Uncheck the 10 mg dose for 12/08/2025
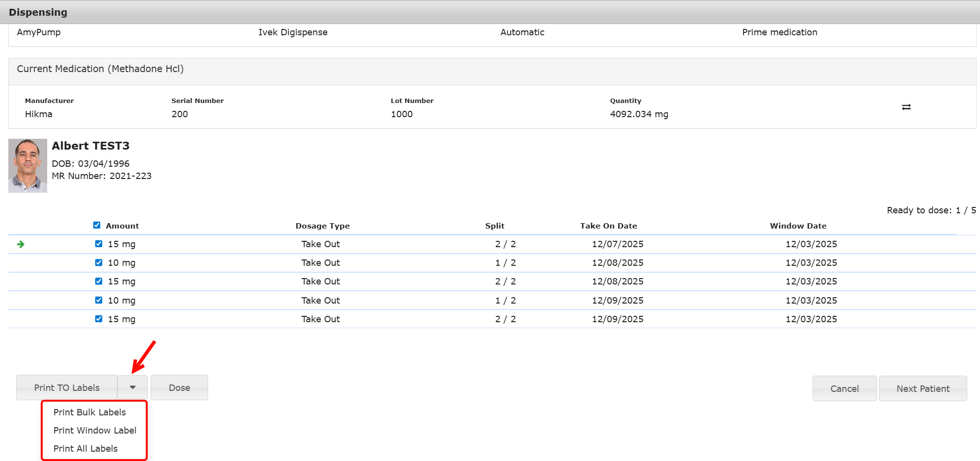980x461 pixels. tap(99, 262)
